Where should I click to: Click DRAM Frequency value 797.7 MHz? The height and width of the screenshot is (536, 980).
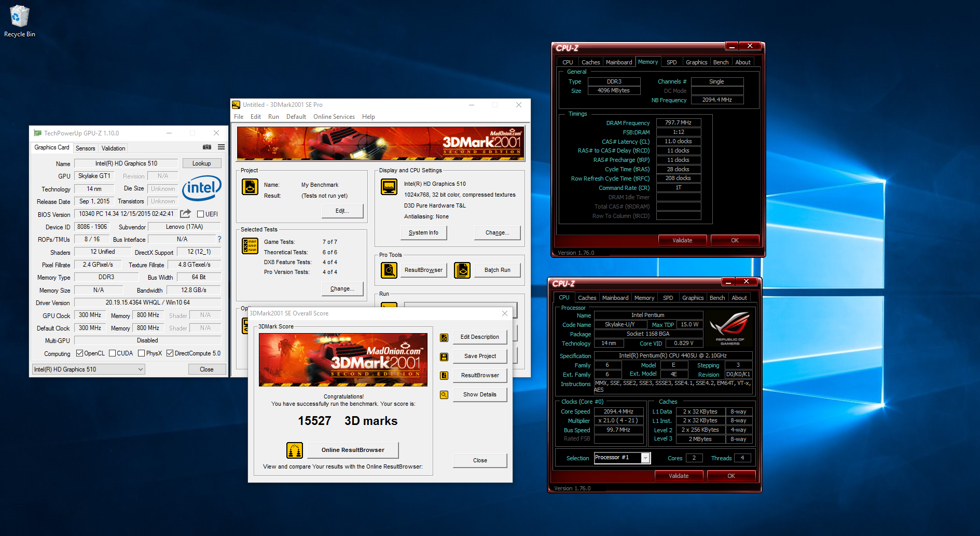pos(678,123)
